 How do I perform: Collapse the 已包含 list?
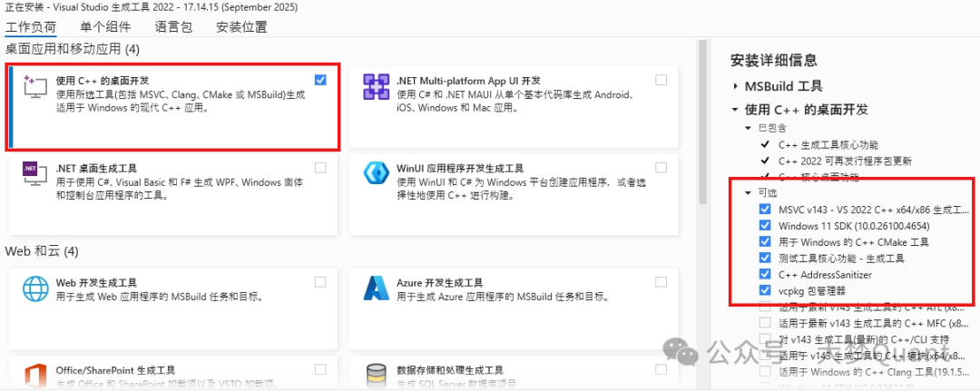(748, 127)
